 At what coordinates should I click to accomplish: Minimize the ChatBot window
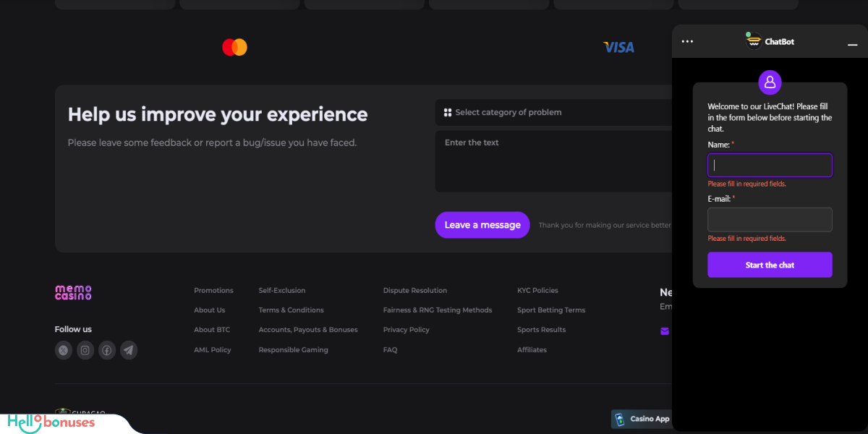pyautogui.click(x=852, y=45)
